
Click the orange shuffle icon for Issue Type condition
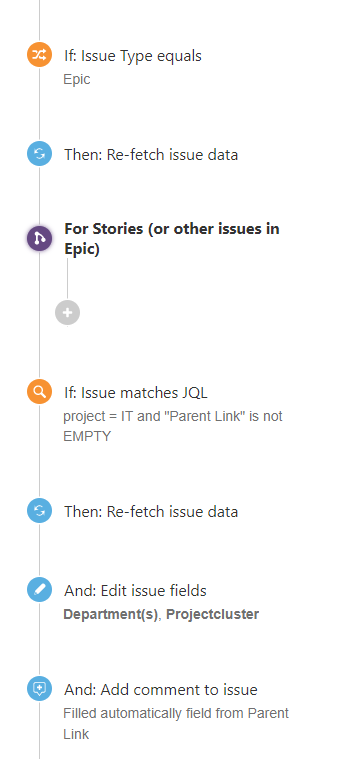39,55
